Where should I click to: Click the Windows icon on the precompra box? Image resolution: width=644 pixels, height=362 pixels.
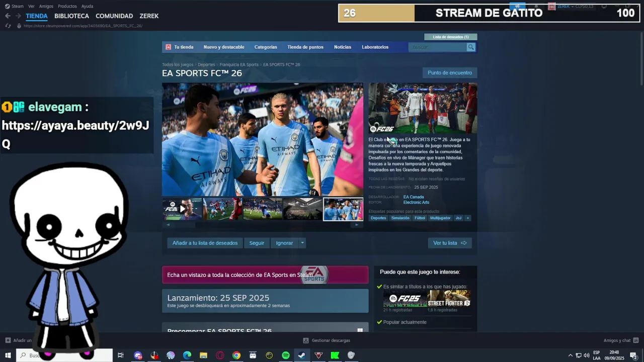point(360,330)
